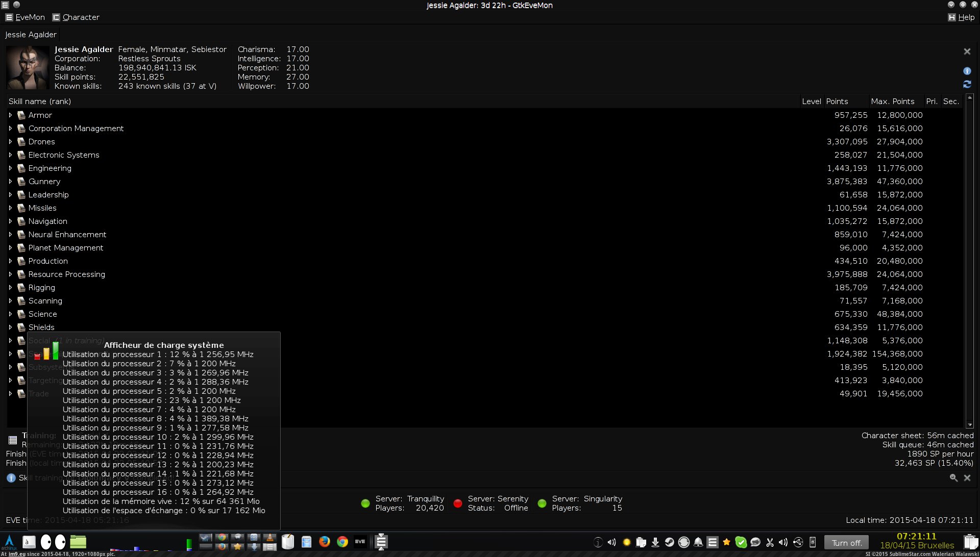Open the character info icon

[x=967, y=71]
